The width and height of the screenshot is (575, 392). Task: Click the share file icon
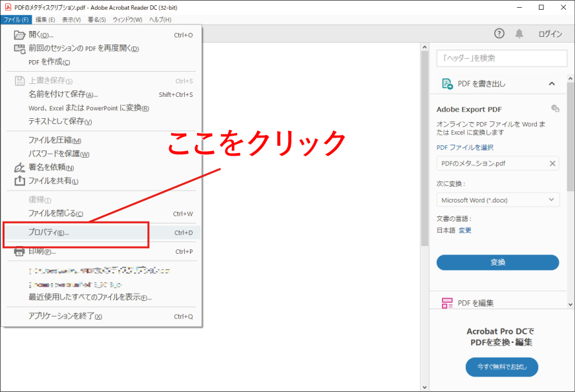tap(19, 181)
